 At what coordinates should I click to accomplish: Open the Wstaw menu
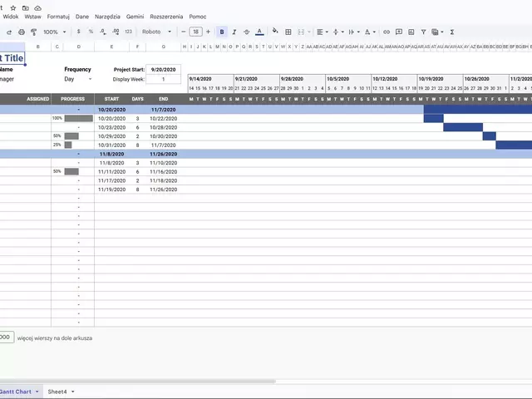(x=33, y=17)
